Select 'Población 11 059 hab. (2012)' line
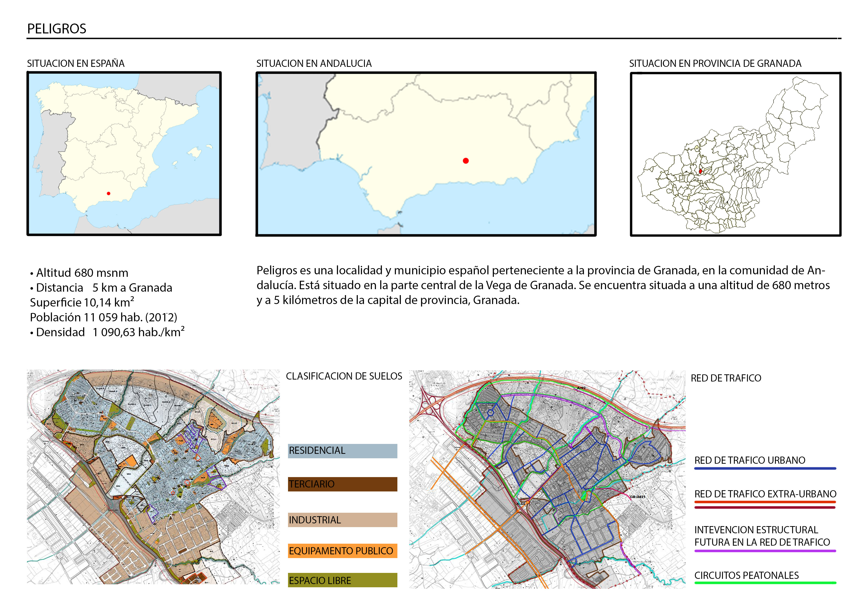 tap(104, 317)
